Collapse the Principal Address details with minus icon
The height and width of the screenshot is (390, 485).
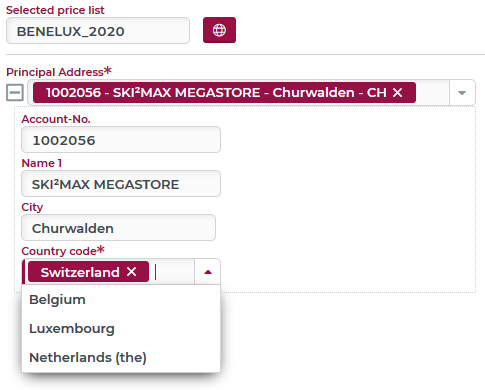pyautogui.click(x=15, y=92)
